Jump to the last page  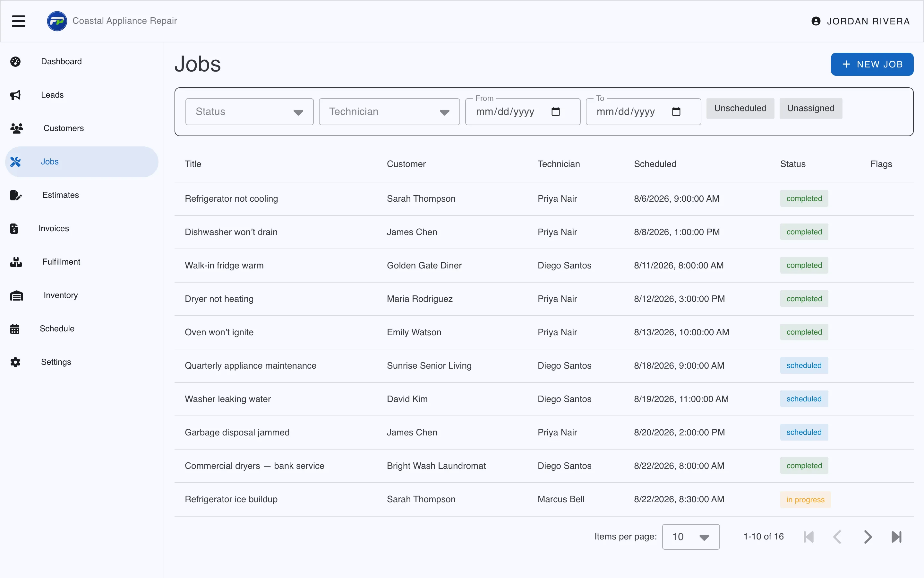pyautogui.click(x=896, y=537)
